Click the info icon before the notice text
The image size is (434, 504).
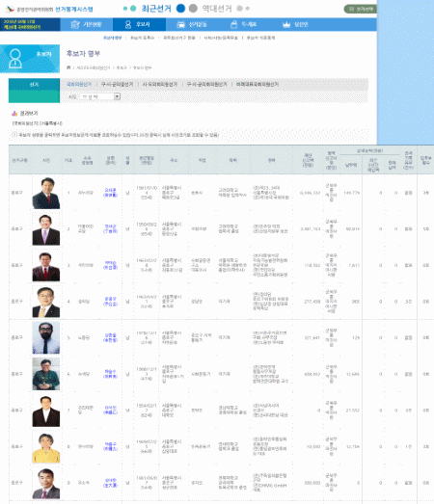pyautogui.click(x=14, y=135)
